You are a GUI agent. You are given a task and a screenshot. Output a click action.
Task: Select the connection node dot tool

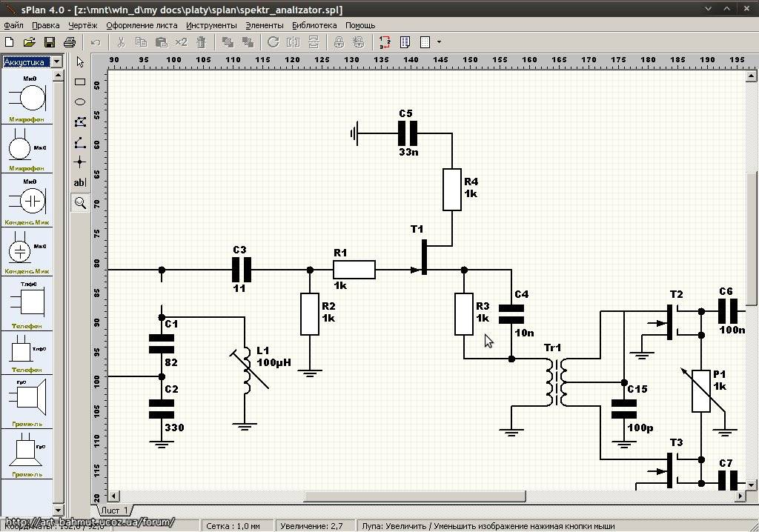(80, 162)
